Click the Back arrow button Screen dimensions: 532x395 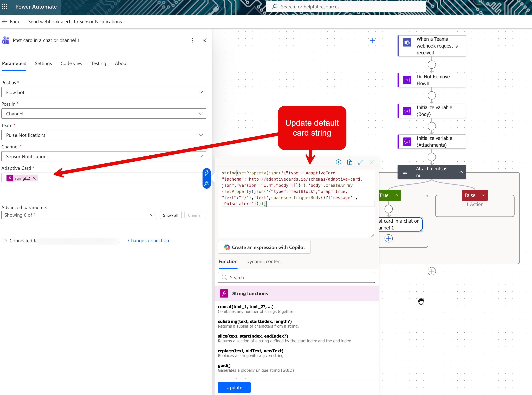coord(11,22)
